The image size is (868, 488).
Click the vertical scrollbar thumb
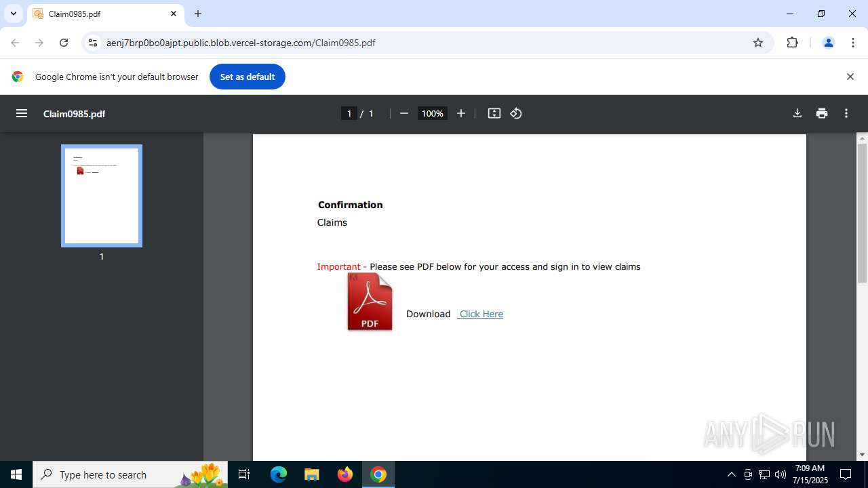[x=862, y=213]
